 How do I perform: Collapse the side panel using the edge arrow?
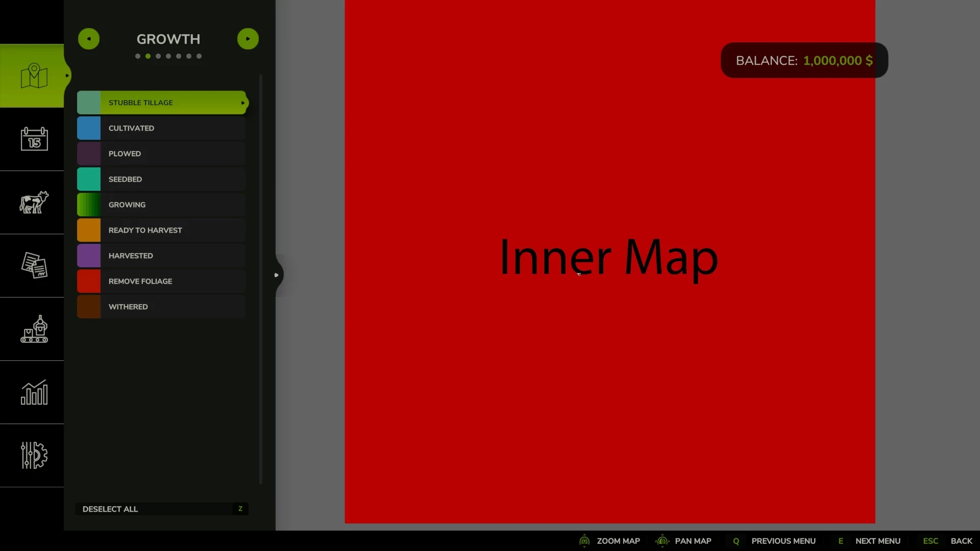coord(277,275)
